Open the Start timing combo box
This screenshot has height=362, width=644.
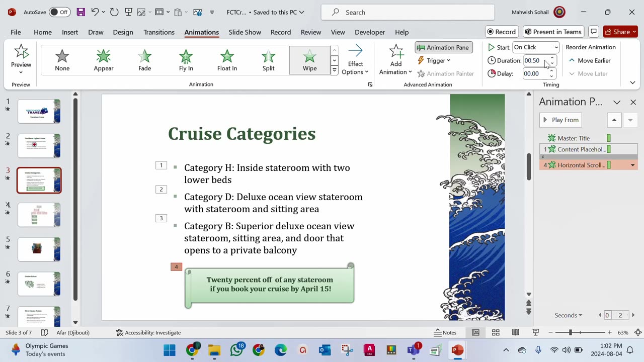[x=536, y=47]
